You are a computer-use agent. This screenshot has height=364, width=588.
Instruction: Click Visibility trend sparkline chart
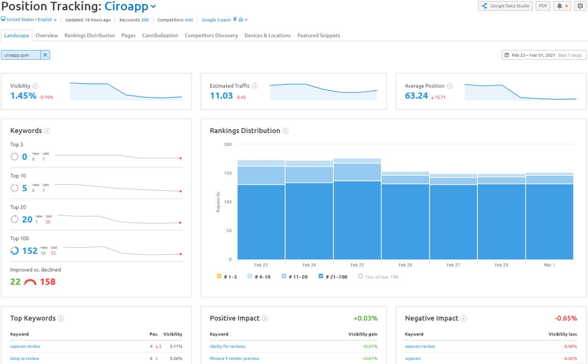pyautogui.click(x=126, y=91)
